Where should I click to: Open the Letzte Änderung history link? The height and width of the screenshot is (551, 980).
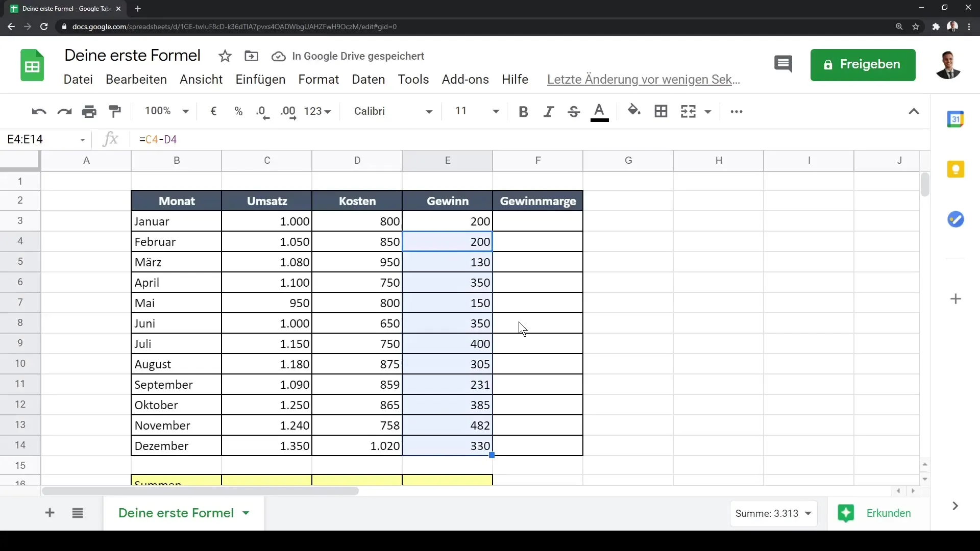pos(643,80)
